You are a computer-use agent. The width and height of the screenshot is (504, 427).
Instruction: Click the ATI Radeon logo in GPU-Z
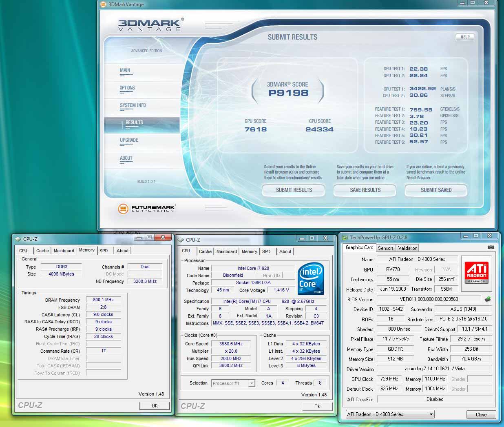[476, 273]
